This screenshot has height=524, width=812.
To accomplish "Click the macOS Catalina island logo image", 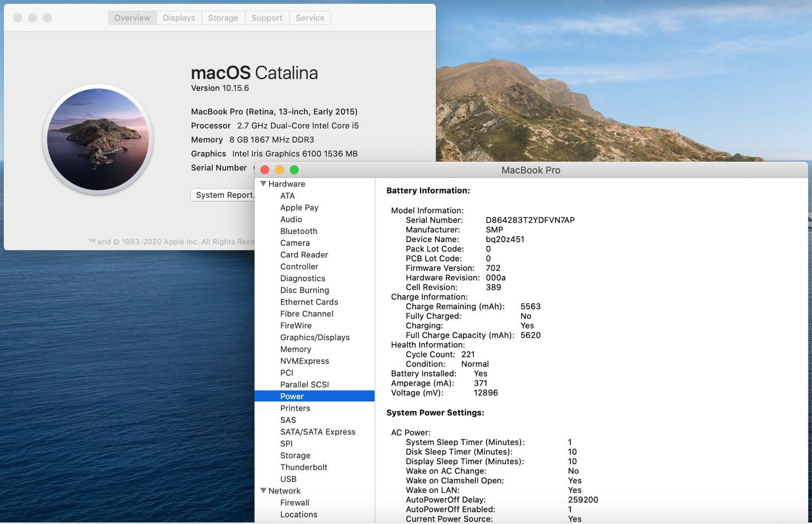I will pos(98,139).
